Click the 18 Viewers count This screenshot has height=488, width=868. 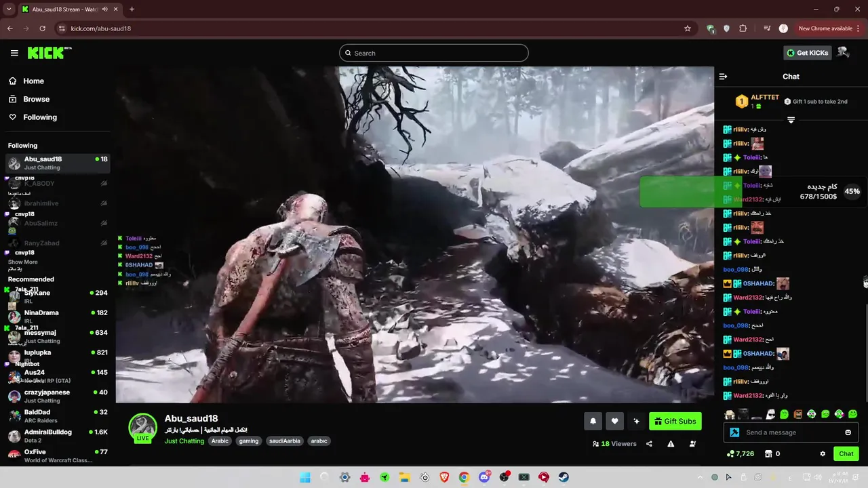614,444
